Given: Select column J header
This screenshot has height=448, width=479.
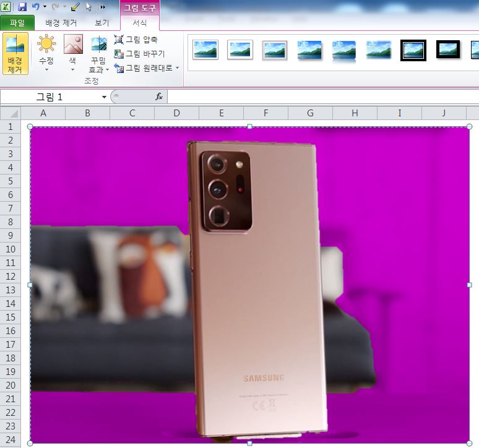Looking at the screenshot, I should pos(444,113).
